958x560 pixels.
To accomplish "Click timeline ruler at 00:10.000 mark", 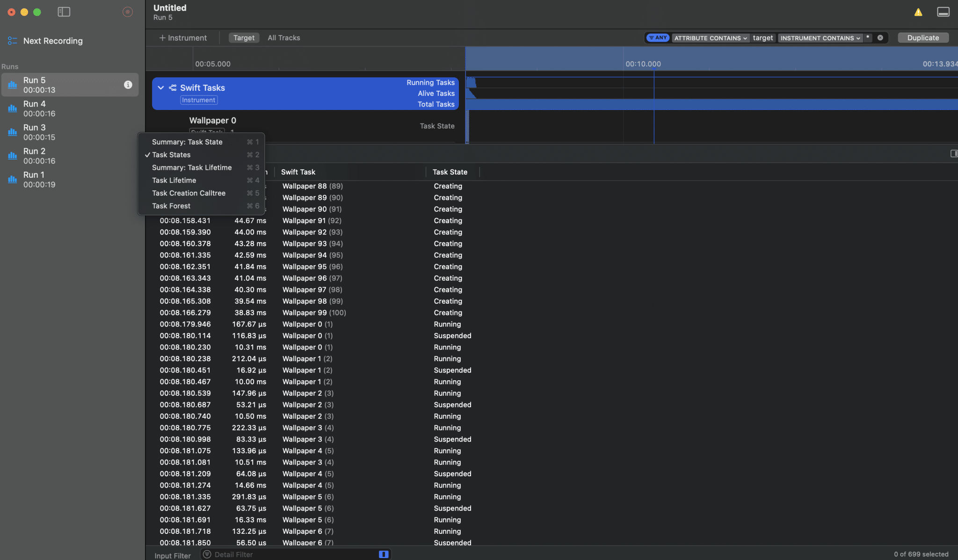I will pyautogui.click(x=643, y=64).
